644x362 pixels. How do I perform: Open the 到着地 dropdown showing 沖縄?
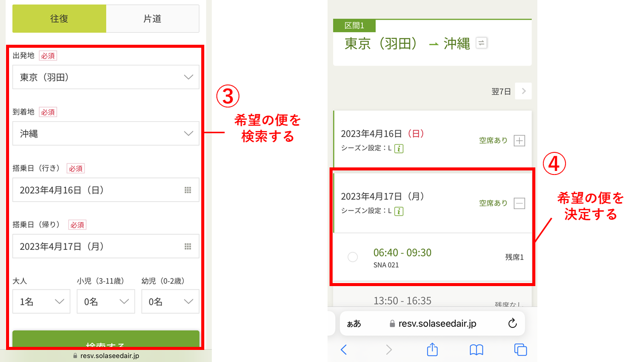tap(106, 133)
